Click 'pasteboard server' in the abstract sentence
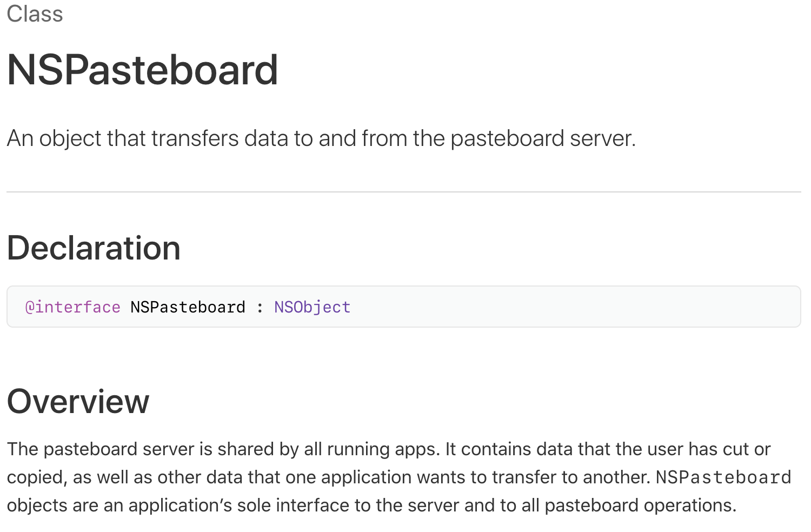This screenshot has width=811, height=532. coord(542,138)
